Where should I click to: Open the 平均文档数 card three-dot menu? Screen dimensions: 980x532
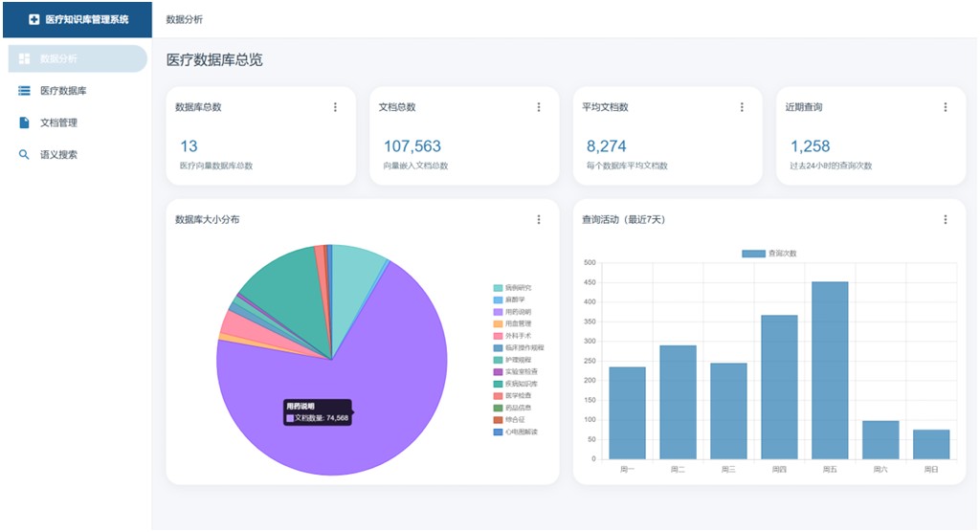742,107
